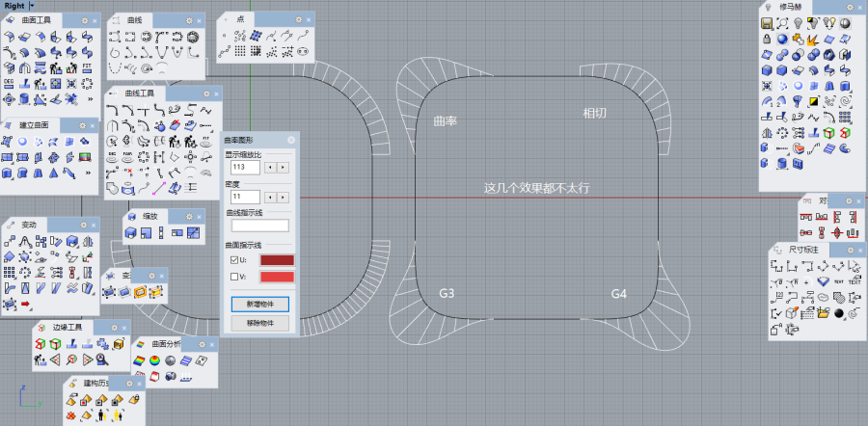868x426 pixels.
Task: Click the save disk icon in 修马赫 toolbar
Action: coord(766,23)
